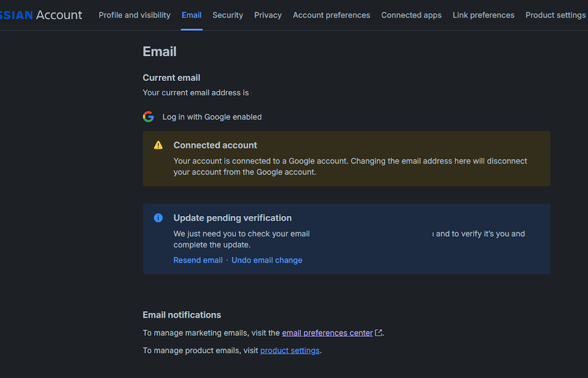The width and height of the screenshot is (588, 378).
Task: Resend the verification email
Action: [x=198, y=260]
